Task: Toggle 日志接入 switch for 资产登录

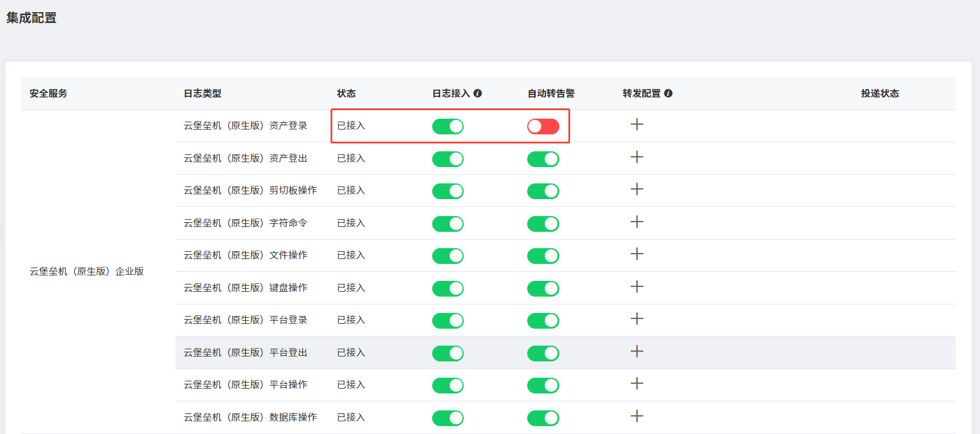Action: (448, 126)
